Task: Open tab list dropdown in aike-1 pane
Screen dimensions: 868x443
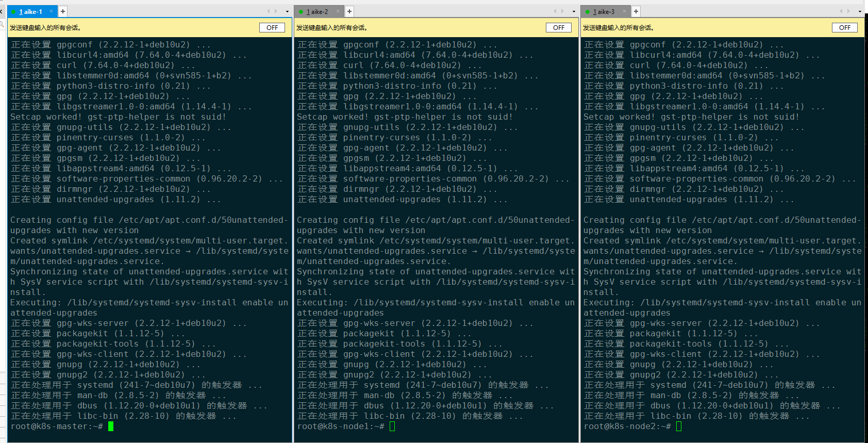Action: (287, 11)
